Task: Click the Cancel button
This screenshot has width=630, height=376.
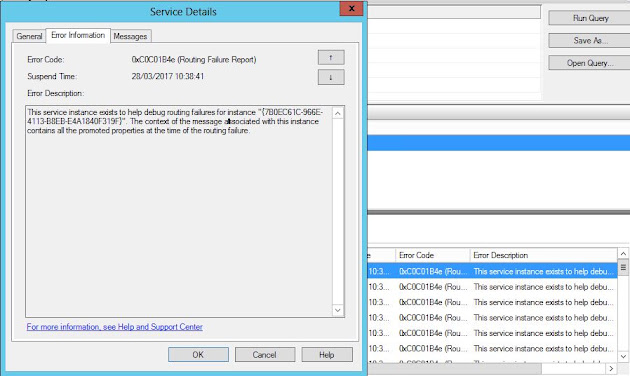Action: coord(265,355)
